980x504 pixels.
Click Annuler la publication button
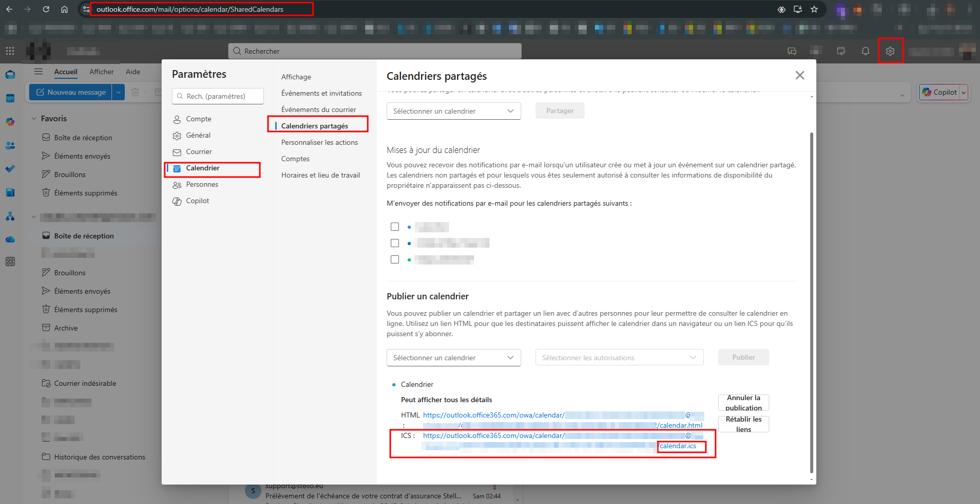point(743,403)
